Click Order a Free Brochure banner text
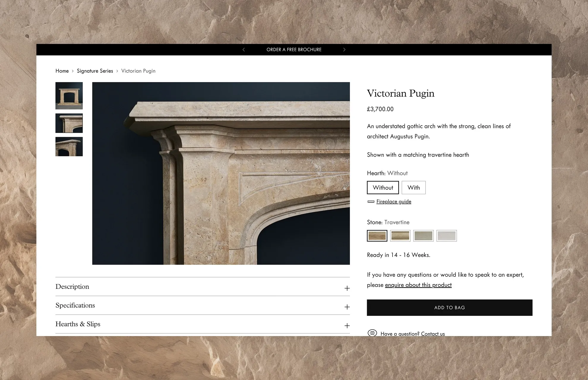Image resolution: width=588 pixels, height=380 pixels. click(x=294, y=50)
